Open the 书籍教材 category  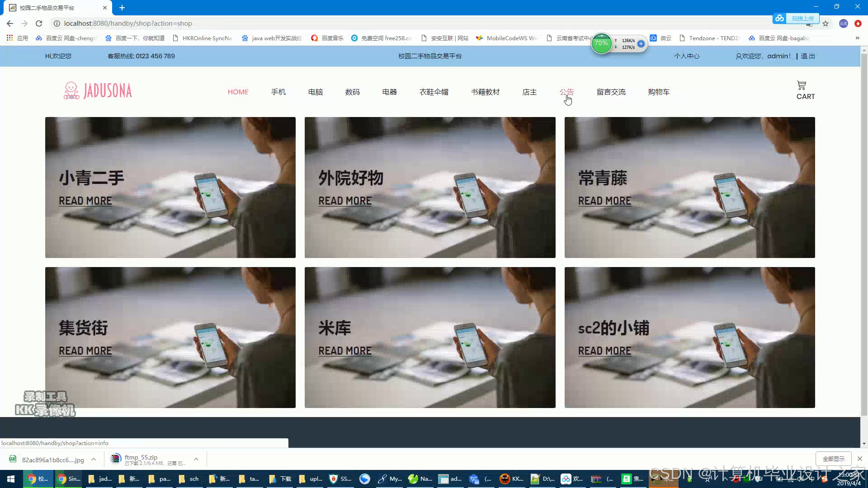[x=485, y=92]
